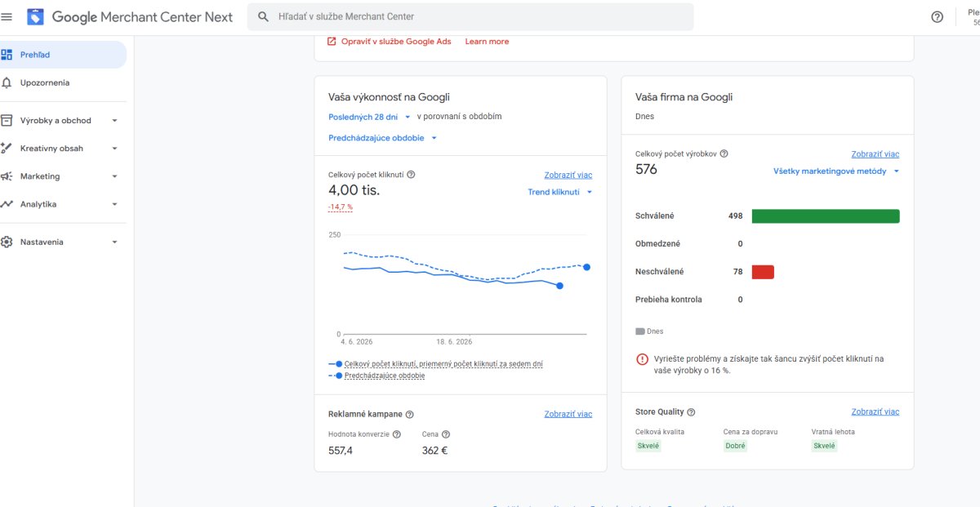This screenshot has height=507, width=980.
Task: Click the green Schválené progress bar
Action: (826, 216)
